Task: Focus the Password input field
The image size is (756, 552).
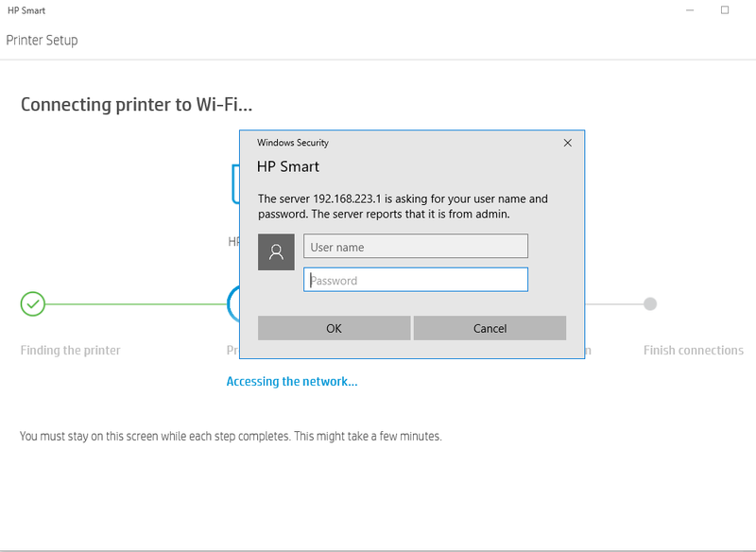Action: [416, 279]
